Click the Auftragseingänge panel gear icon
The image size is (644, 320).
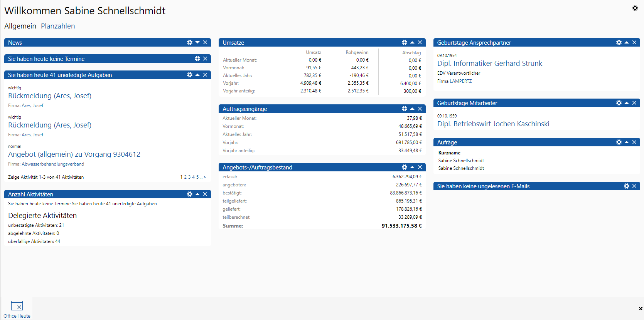(404, 109)
